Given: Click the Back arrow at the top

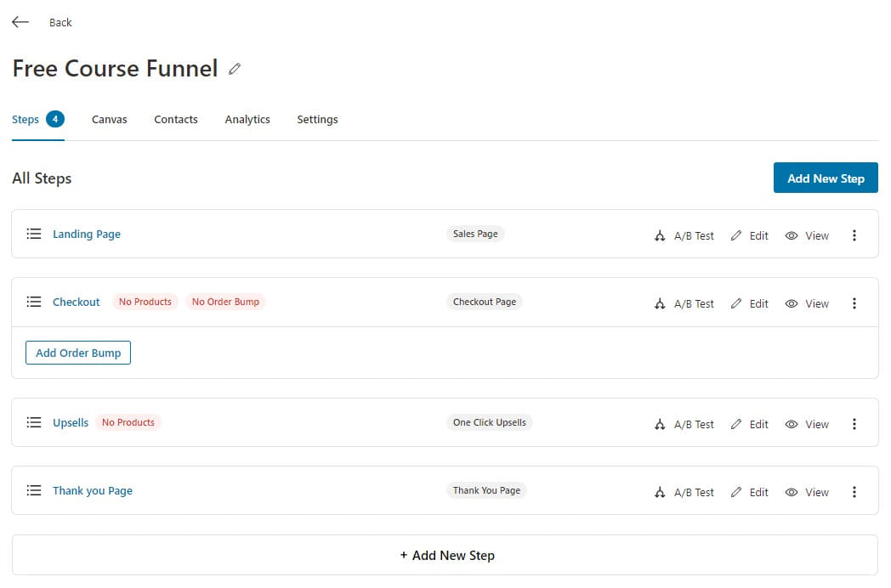Looking at the screenshot, I should click(x=20, y=21).
